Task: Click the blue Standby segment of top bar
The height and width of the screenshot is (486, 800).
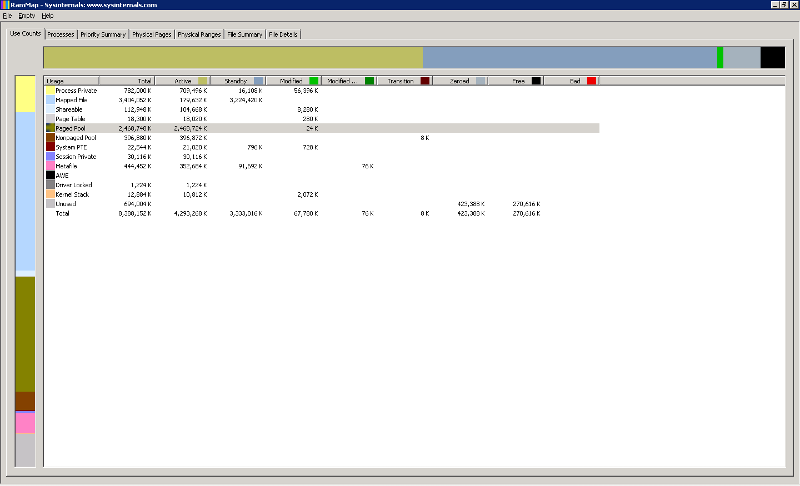Action: point(570,57)
